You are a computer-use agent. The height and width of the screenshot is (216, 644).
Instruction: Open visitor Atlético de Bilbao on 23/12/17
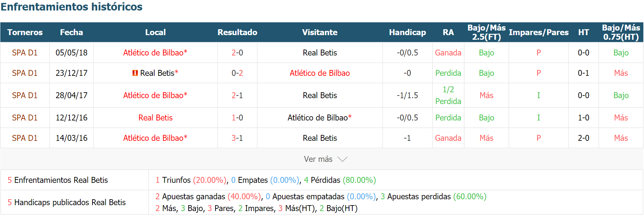320,73
